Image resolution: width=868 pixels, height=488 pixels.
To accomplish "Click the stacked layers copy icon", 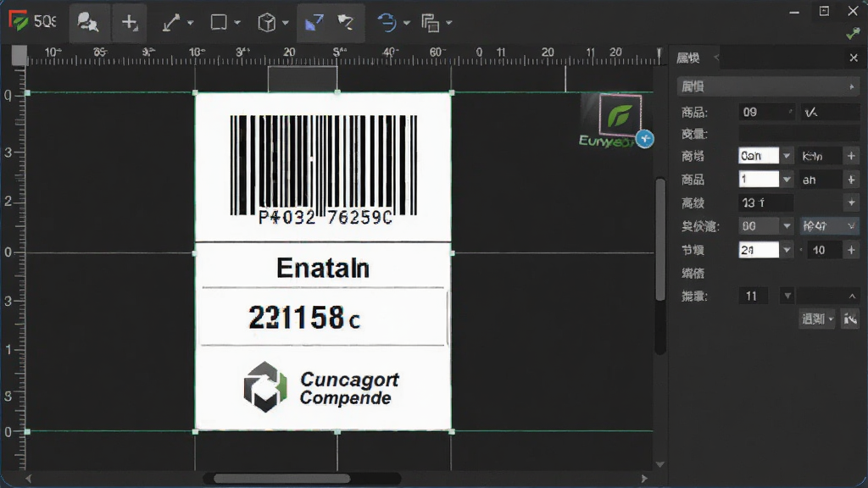I will point(430,23).
